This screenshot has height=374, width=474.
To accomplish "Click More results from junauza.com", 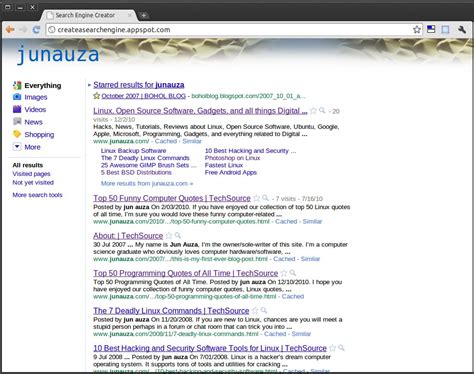I will click(147, 184).
